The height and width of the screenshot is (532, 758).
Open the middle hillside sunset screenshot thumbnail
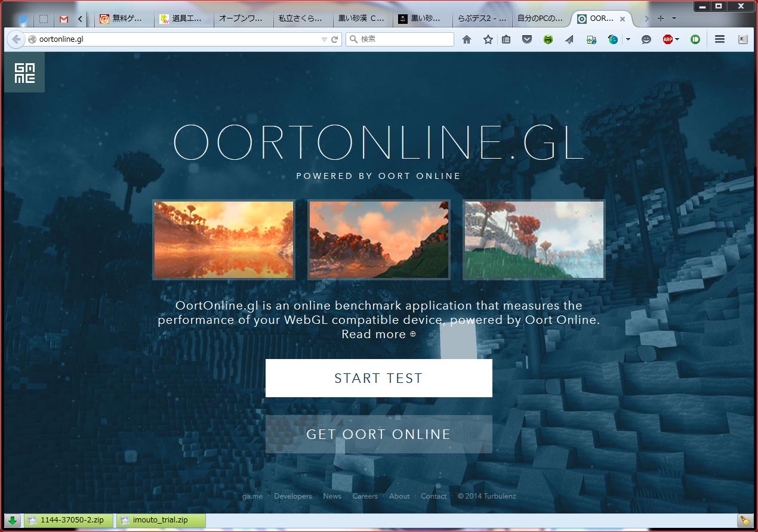pyautogui.click(x=379, y=240)
